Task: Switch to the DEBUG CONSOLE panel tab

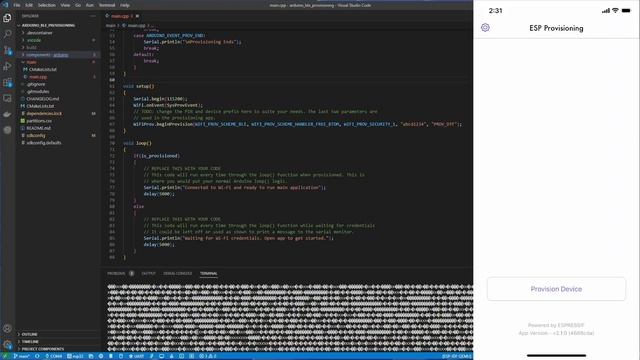Action: click(x=178, y=273)
